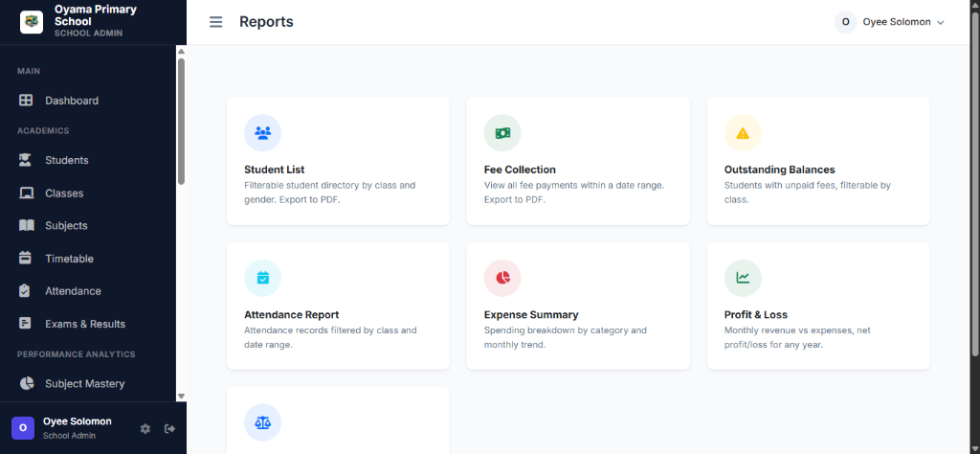Click the O avatar in top header
980x454 pixels.
coord(846,22)
